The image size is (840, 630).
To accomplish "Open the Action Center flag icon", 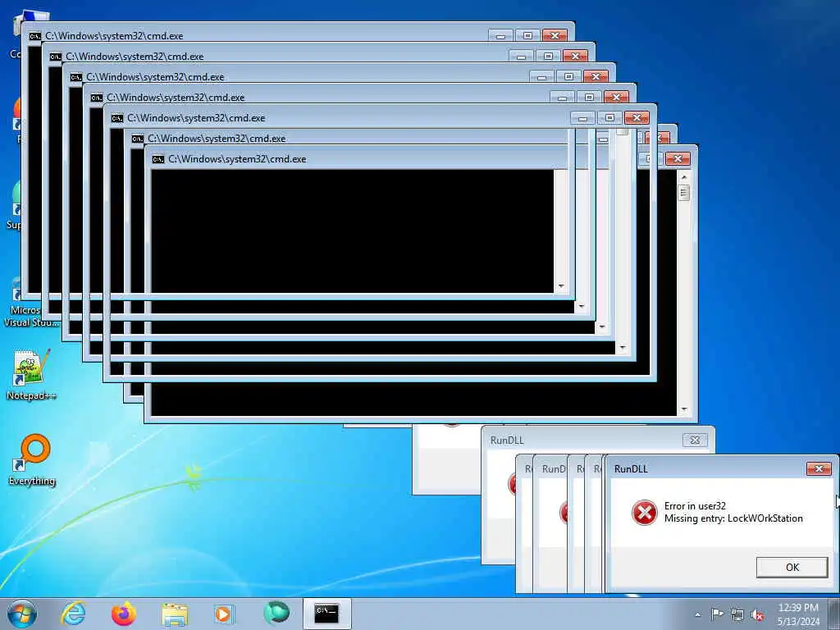I will (717, 614).
